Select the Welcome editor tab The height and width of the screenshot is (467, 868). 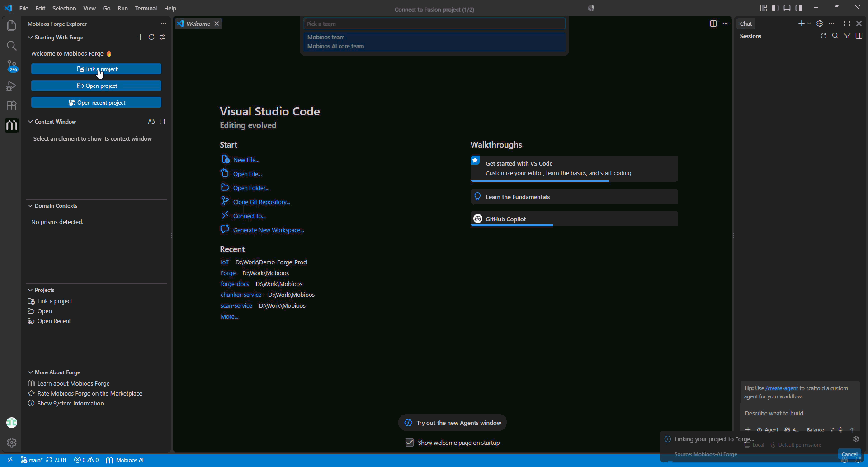198,24
